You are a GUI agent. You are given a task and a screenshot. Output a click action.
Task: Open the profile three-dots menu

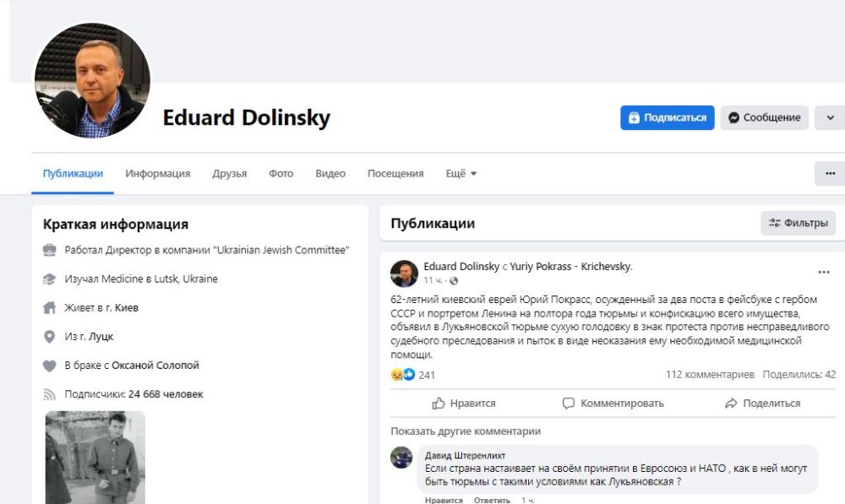point(829,174)
